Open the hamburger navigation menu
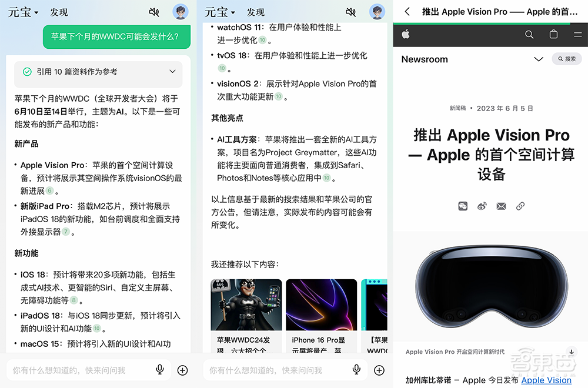The width and height of the screenshot is (588, 388). tap(577, 34)
